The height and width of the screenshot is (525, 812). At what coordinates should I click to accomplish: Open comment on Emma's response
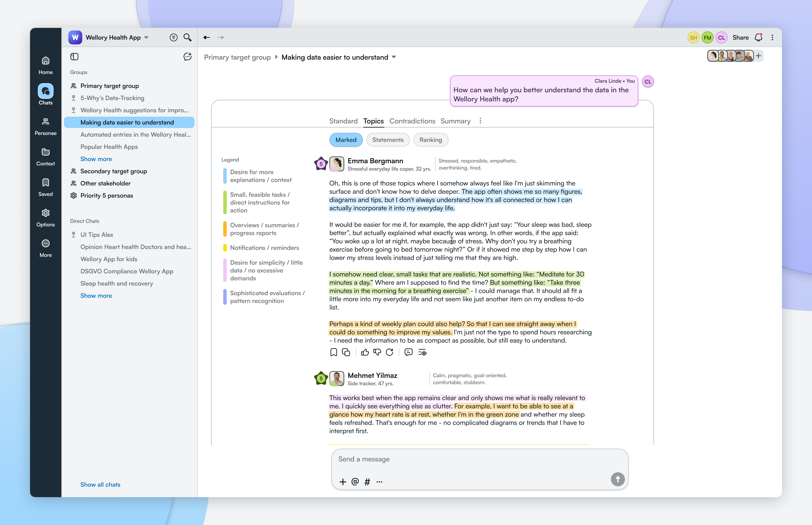409,352
